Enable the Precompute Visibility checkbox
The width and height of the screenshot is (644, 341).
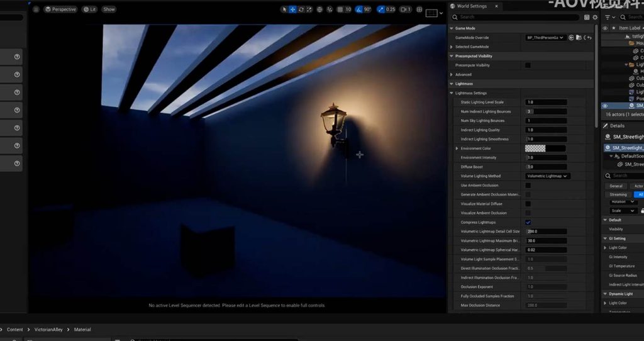pyautogui.click(x=528, y=65)
